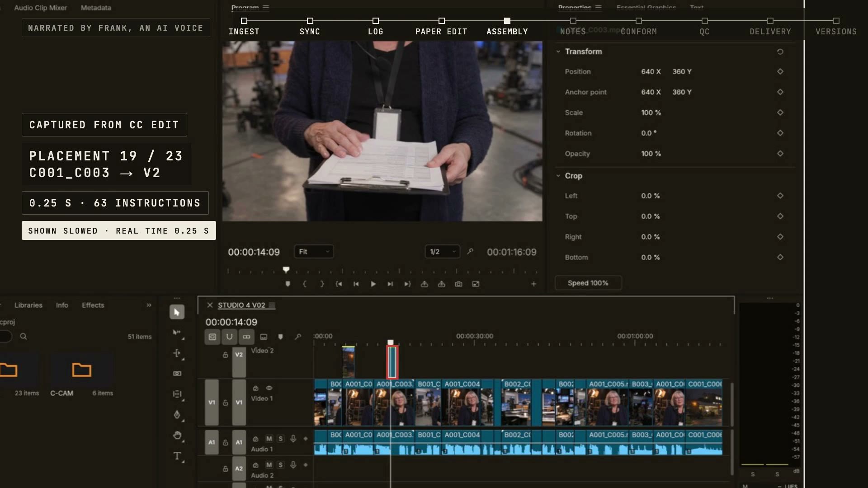Toggle lock on Video 2 track

pyautogui.click(x=225, y=355)
